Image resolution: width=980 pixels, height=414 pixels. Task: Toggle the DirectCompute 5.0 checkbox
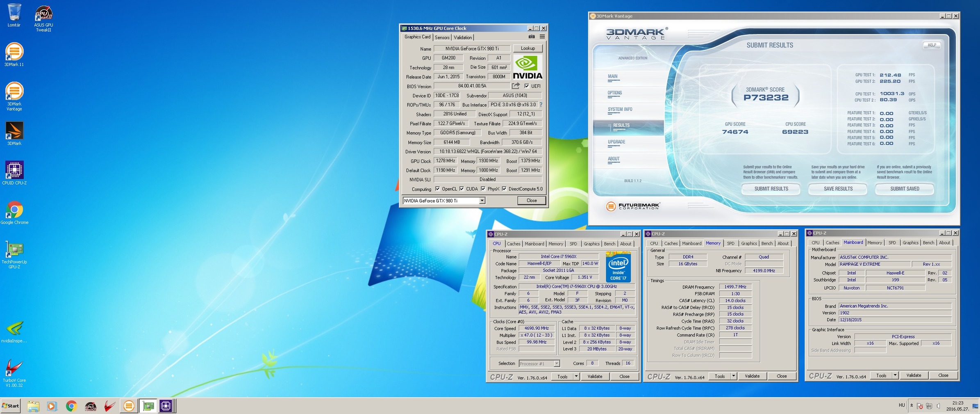(504, 189)
